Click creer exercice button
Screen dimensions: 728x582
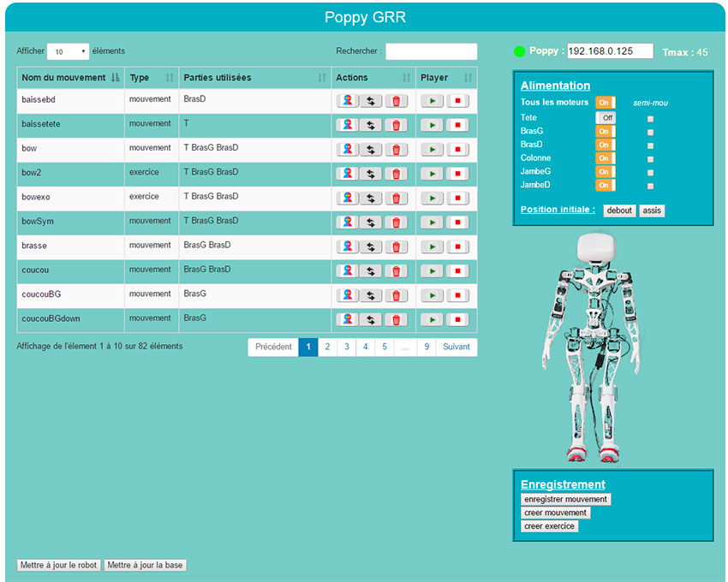coord(549,526)
